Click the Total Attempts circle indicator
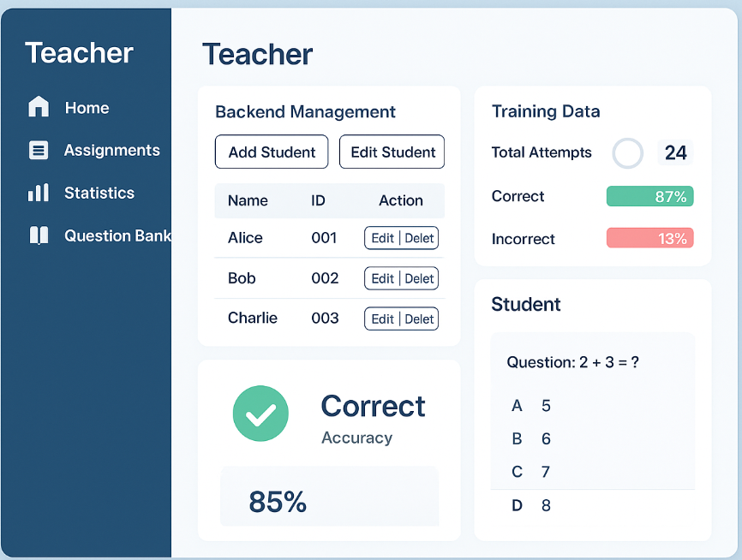The height and width of the screenshot is (560, 742). tap(628, 153)
